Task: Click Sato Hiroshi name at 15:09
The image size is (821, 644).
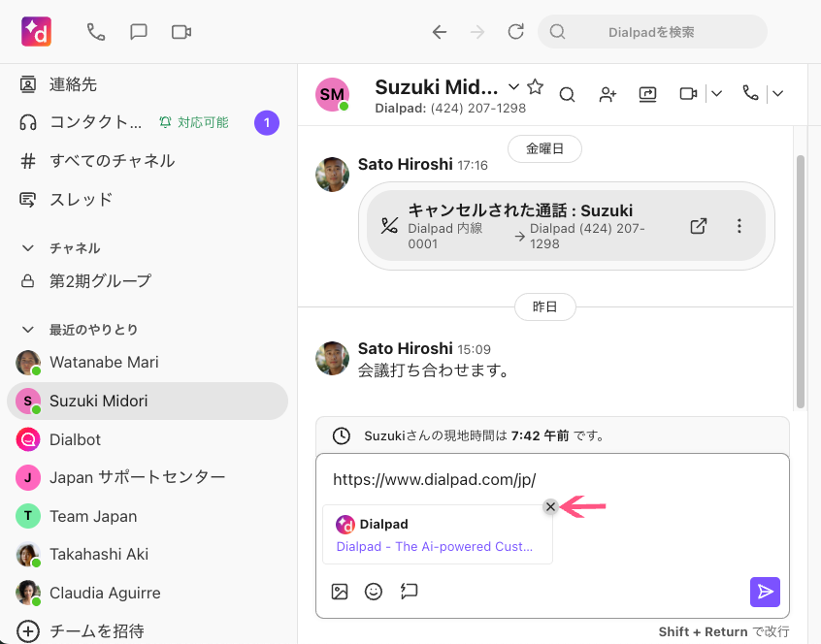Action: click(x=406, y=348)
